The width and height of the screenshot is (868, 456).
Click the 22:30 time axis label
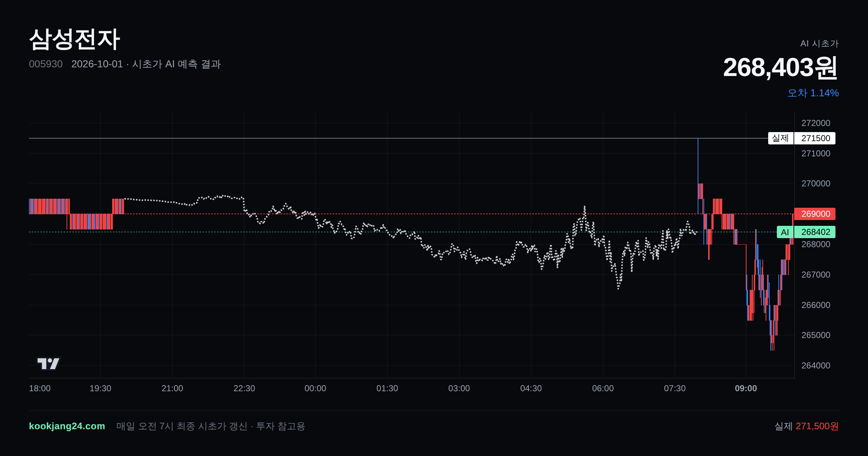pyautogui.click(x=244, y=388)
